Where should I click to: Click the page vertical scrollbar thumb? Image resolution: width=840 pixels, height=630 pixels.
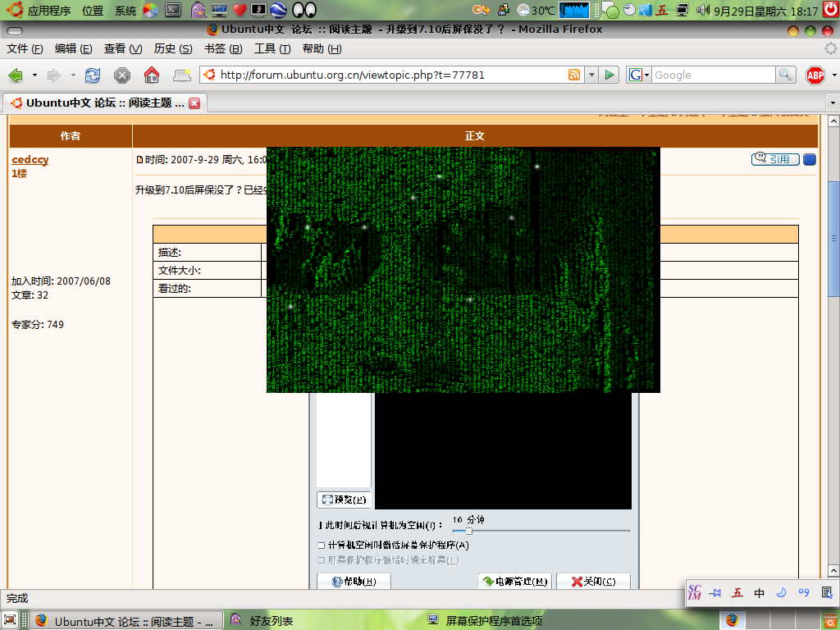(833, 239)
